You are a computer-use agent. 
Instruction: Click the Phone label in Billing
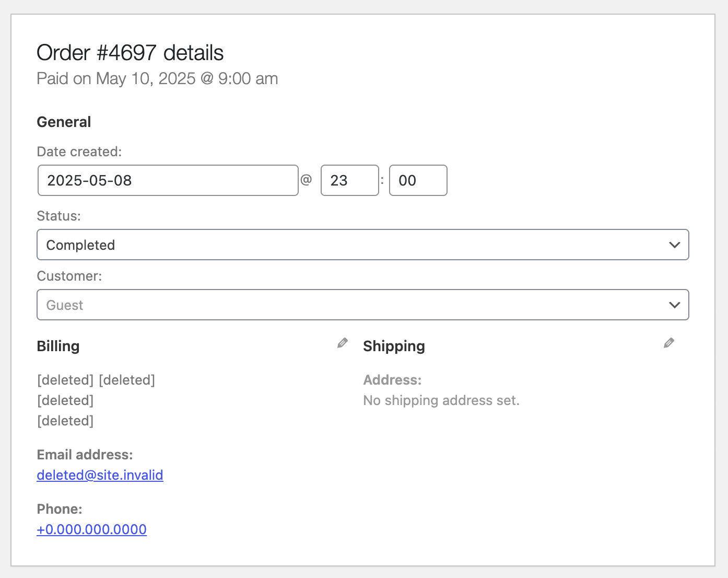[59, 508]
